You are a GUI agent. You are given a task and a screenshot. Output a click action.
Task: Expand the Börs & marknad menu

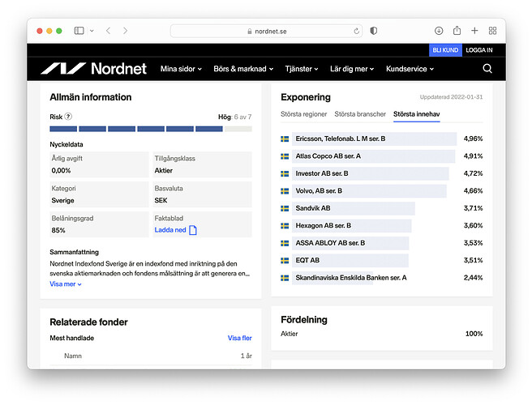[243, 69]
